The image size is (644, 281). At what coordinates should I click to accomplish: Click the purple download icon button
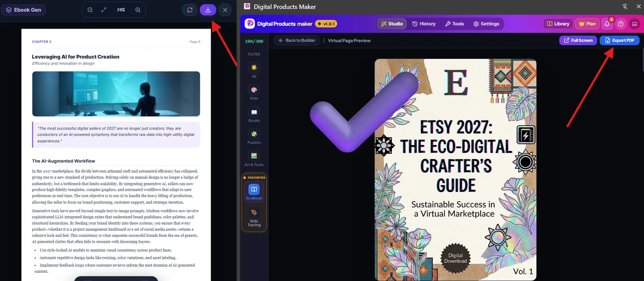[208, 10]
